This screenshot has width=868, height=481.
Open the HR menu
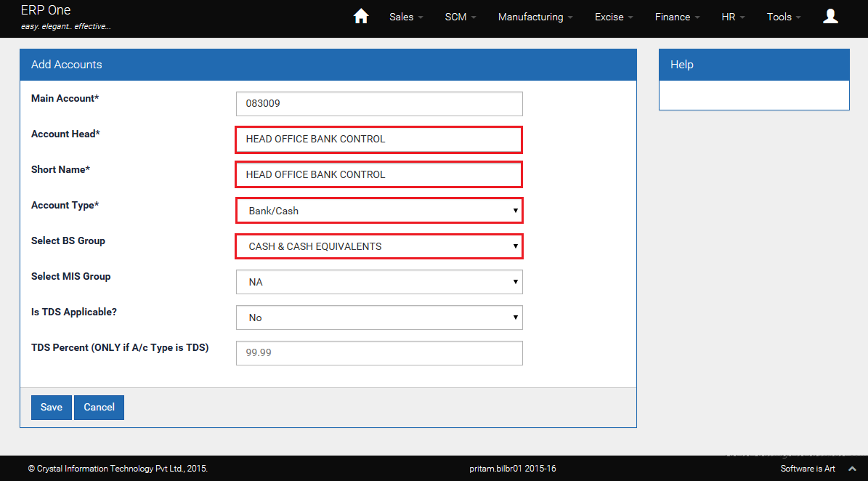pyautogui.click(x=734, y=17)
